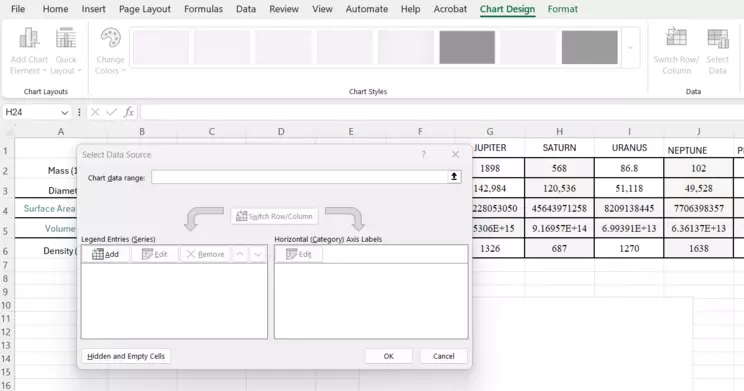This screenshot has width=744, height=391.
Task: Switch to the Insert tab
Action: (x=93, y=9)
